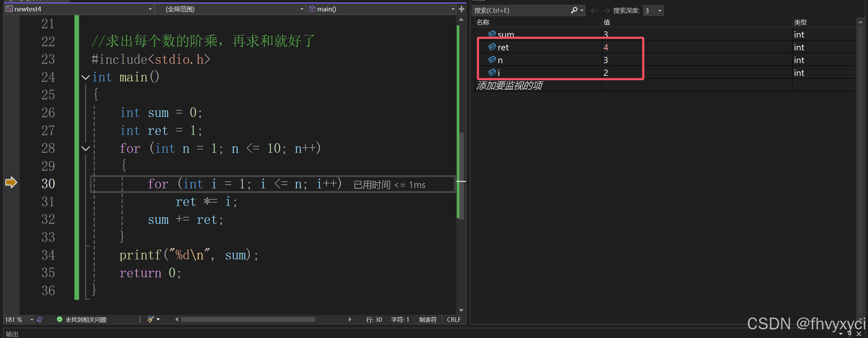Click the value 3 of n
The width and height of the screenshot is (868, 338).
[606, 60]
